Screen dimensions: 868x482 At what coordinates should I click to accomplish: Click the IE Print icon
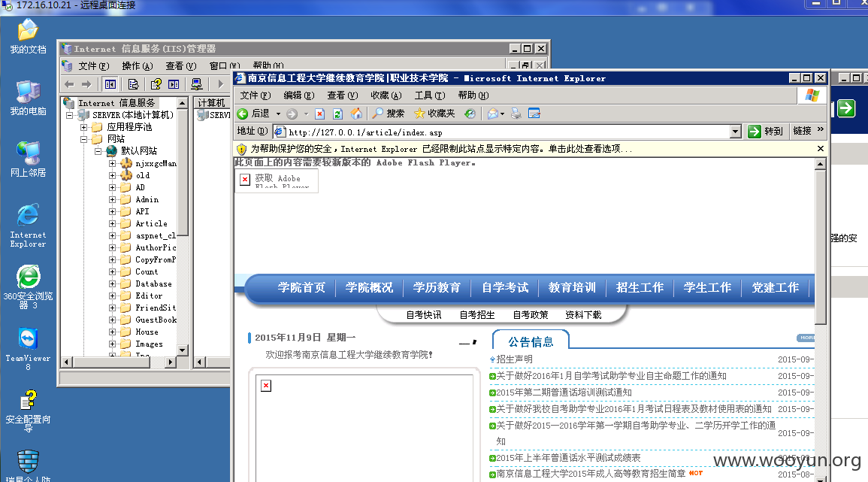point(516,114)
